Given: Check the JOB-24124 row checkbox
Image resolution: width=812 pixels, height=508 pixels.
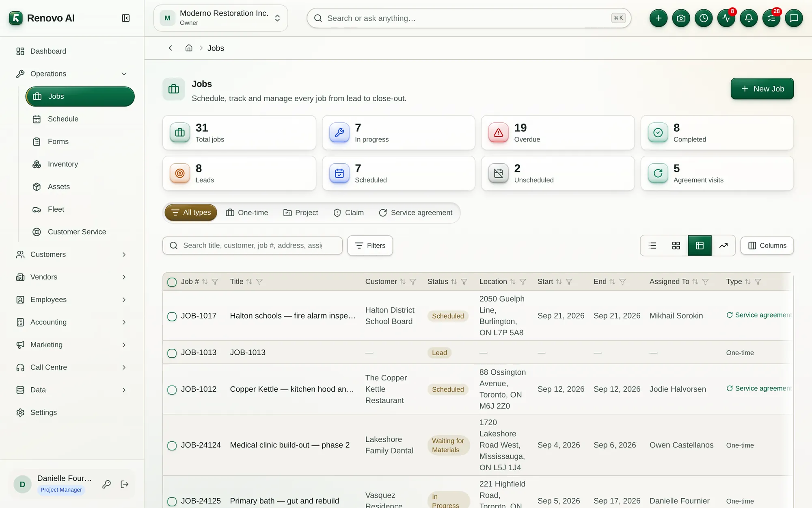Looking at the screenshot, I should pos(172,445).
